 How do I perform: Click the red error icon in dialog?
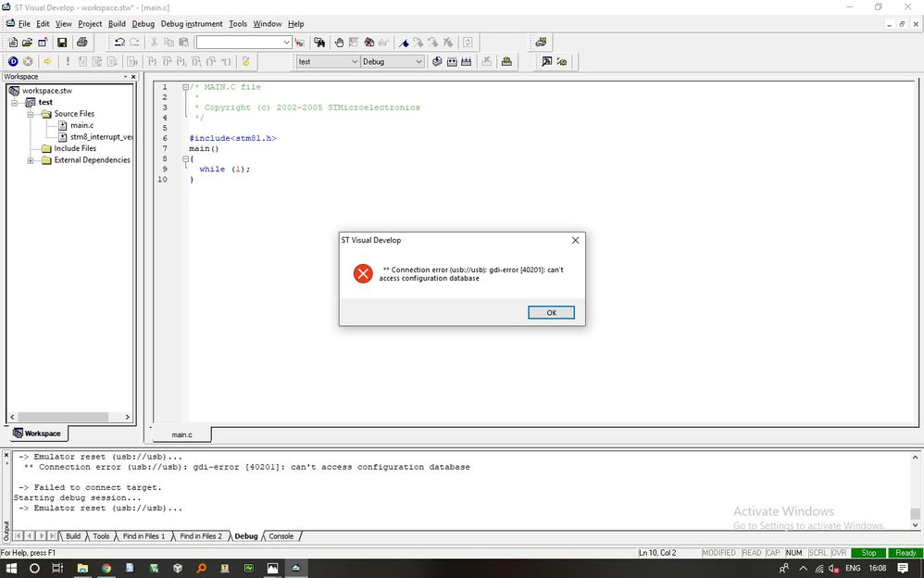tap(363, 273)
